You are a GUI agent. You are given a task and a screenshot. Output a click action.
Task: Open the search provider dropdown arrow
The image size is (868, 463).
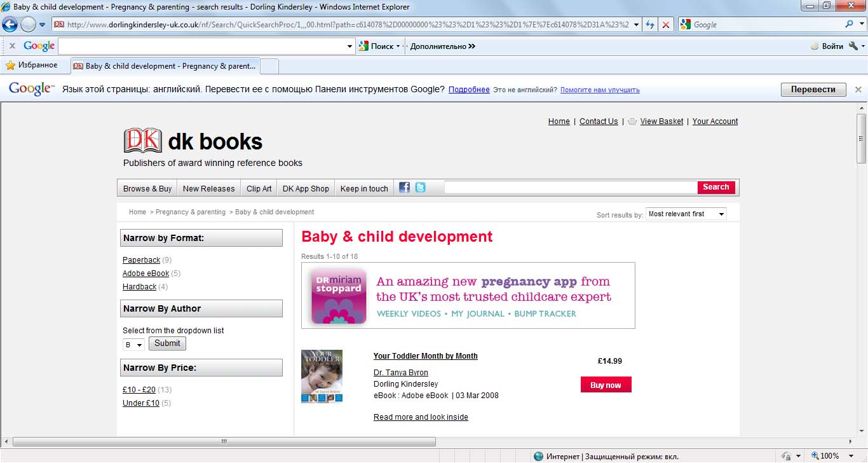860,25
